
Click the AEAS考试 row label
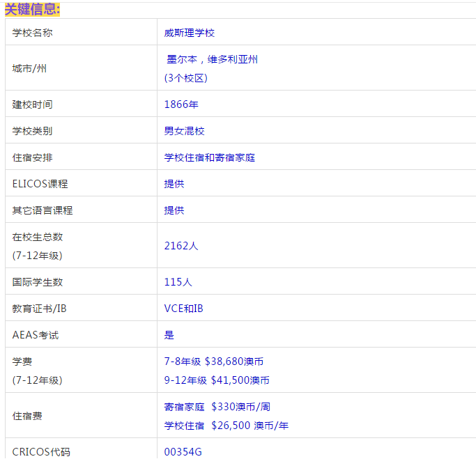(x=36, y=335)
